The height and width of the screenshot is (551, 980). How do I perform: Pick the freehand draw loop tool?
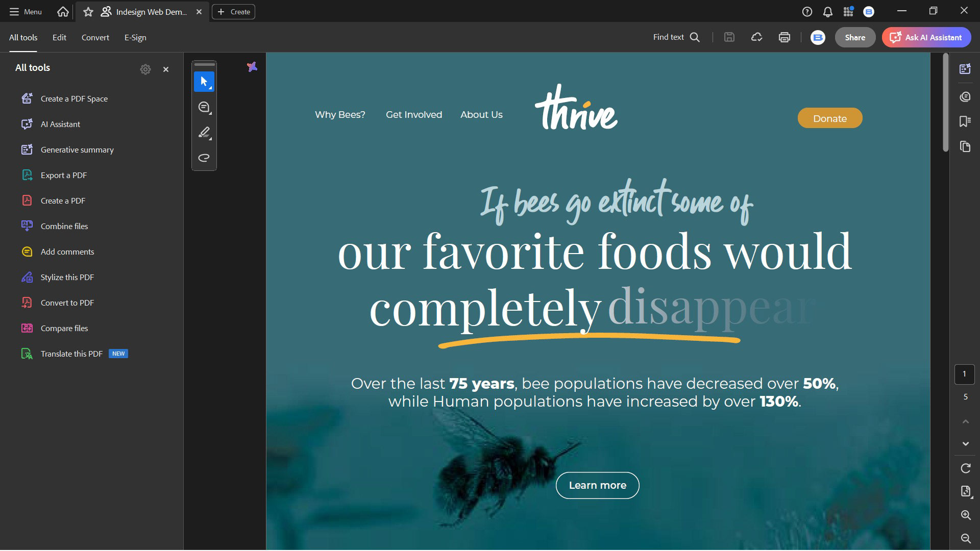point(204,158)
